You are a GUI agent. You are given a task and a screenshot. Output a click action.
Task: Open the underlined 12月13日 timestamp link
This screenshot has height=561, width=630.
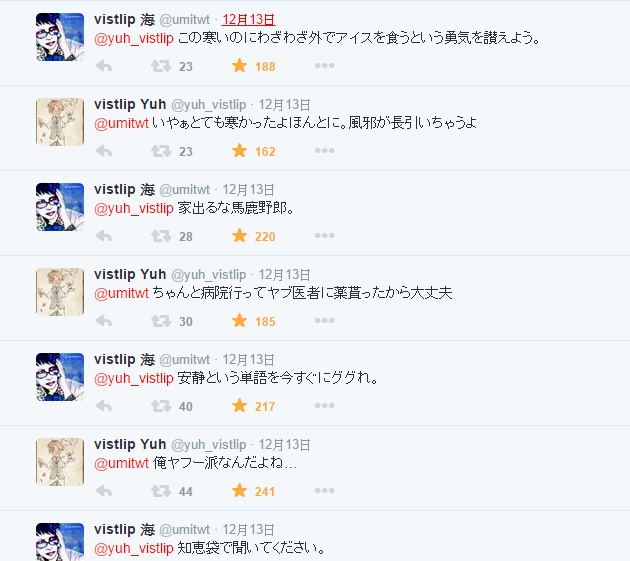point(249,19)
